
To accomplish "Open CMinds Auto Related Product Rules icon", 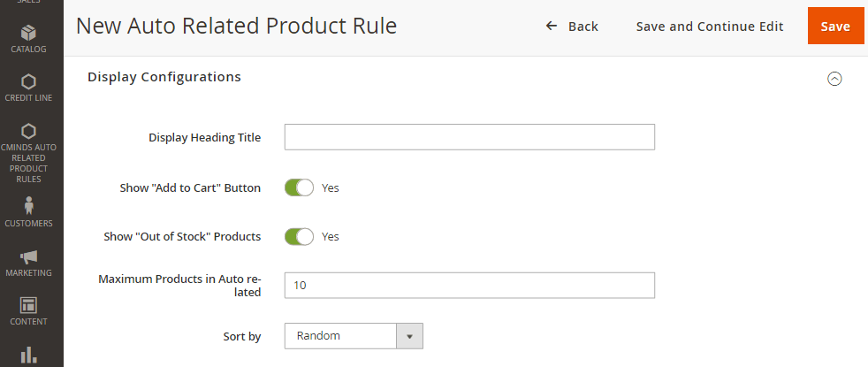I will [x=29, y=131].
